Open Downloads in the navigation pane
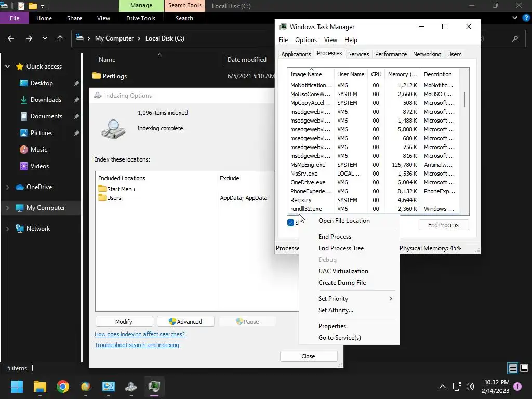 46,100
